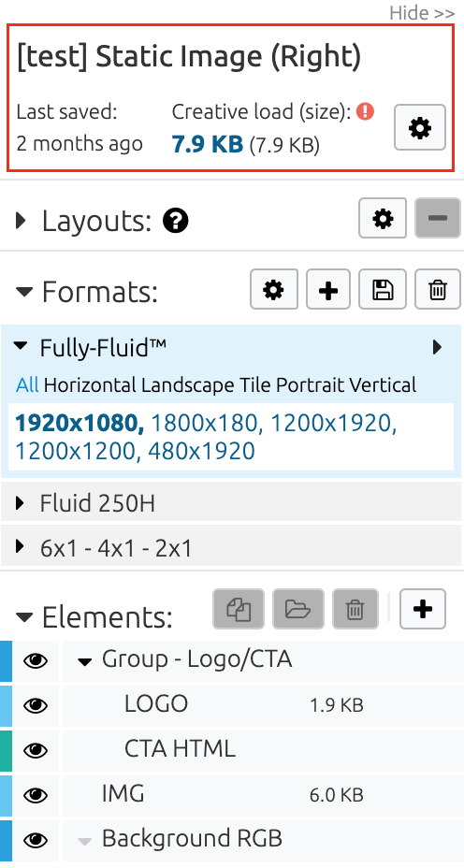Delete format with Formats trash icon
Image resolution: width=464 pixels, height=868 pixels.
438,289
